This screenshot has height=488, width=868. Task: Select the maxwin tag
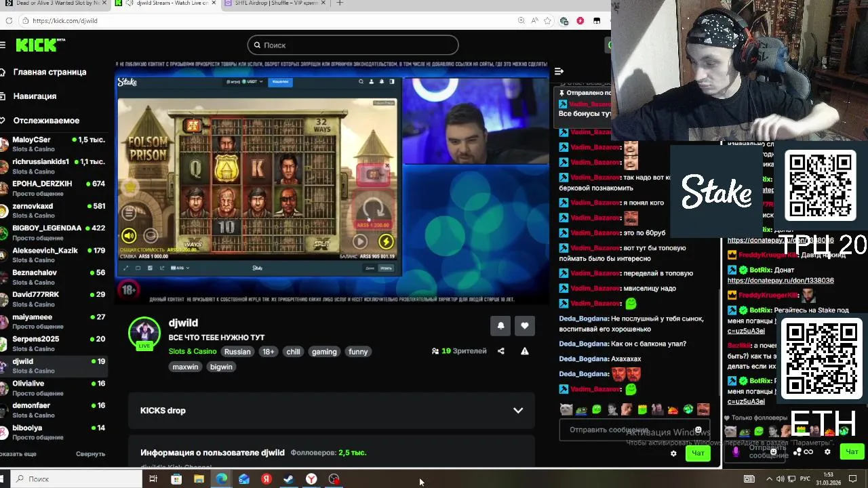tap(185, 367)
